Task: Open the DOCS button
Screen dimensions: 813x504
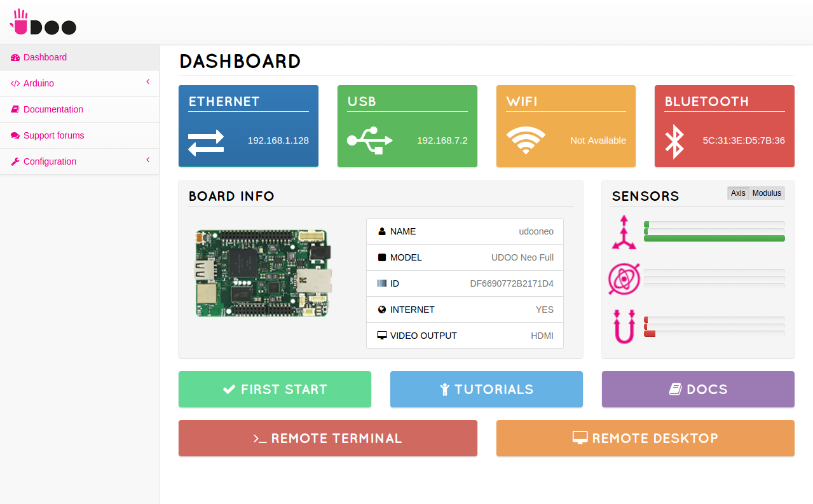Action: 698,390
